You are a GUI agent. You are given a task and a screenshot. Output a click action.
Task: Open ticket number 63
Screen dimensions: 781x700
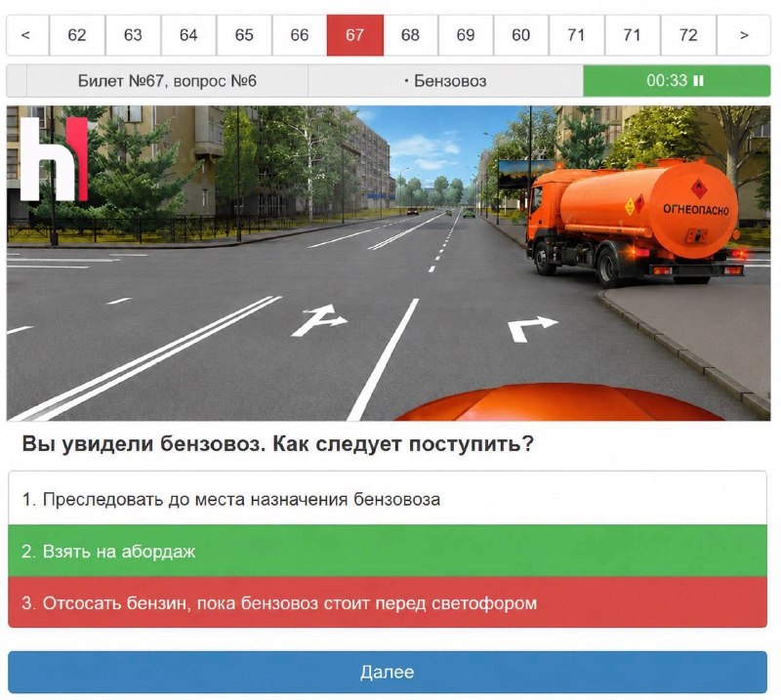(x=133, y=35)
